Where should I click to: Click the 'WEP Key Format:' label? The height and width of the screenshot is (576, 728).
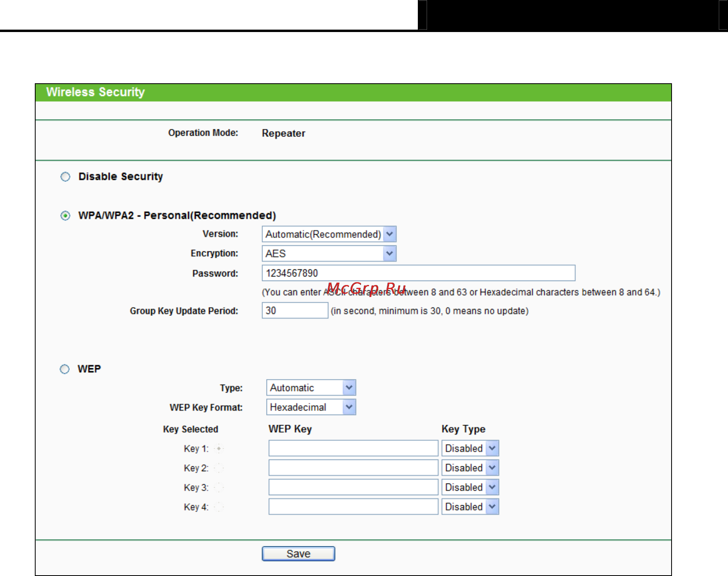[x=206, y=407]
